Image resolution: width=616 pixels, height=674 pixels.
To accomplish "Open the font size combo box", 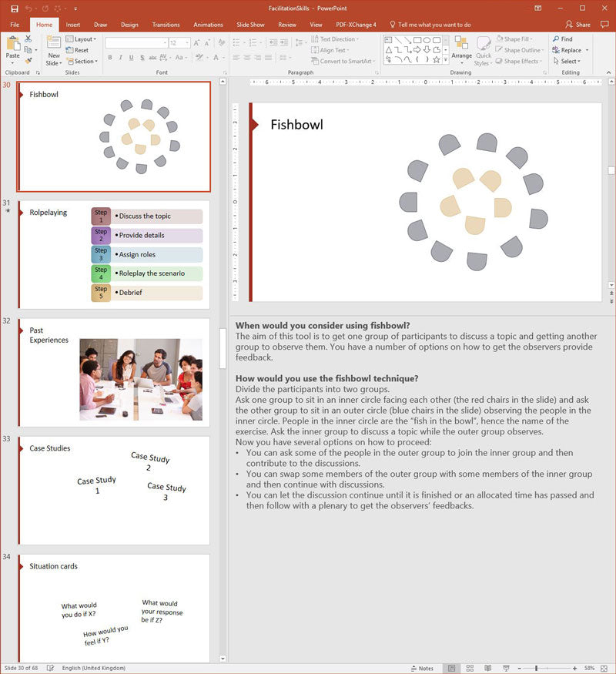I will [x=179, y=43].
